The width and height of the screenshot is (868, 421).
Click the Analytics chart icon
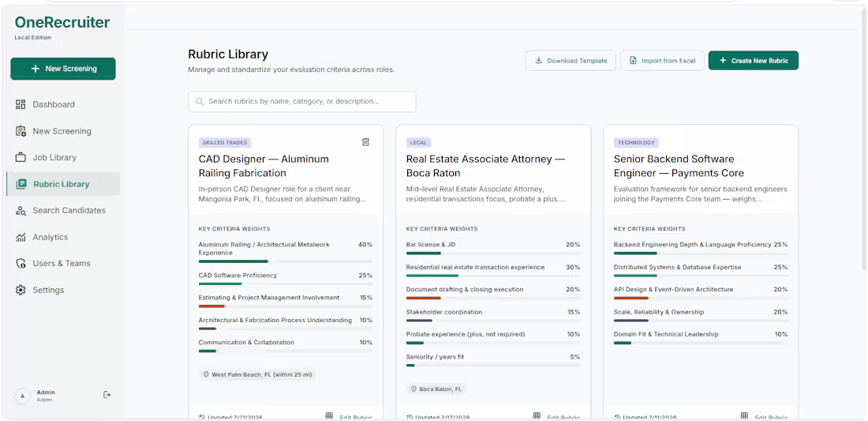[21, 237]
